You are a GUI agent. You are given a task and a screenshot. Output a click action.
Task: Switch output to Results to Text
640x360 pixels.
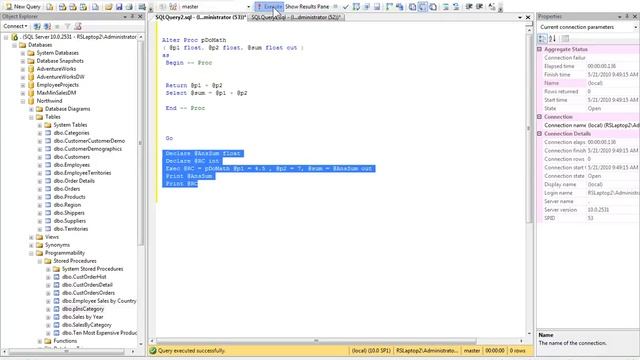412,7
